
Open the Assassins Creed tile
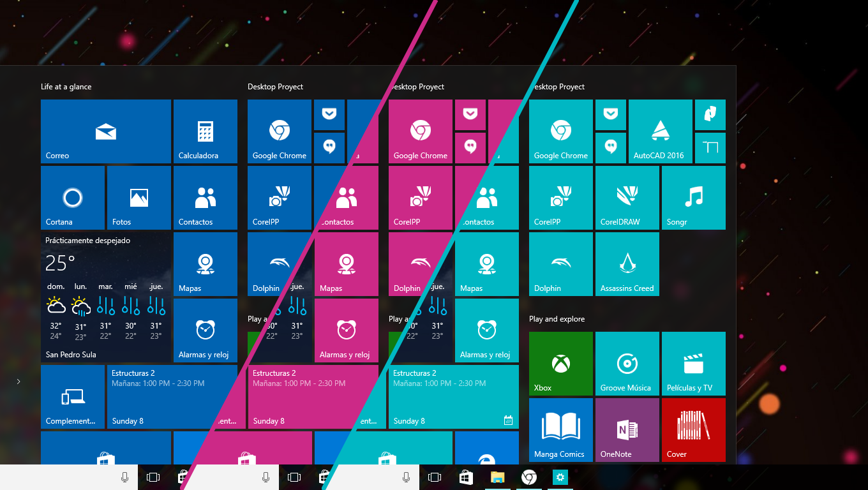[x=627, y=264]
